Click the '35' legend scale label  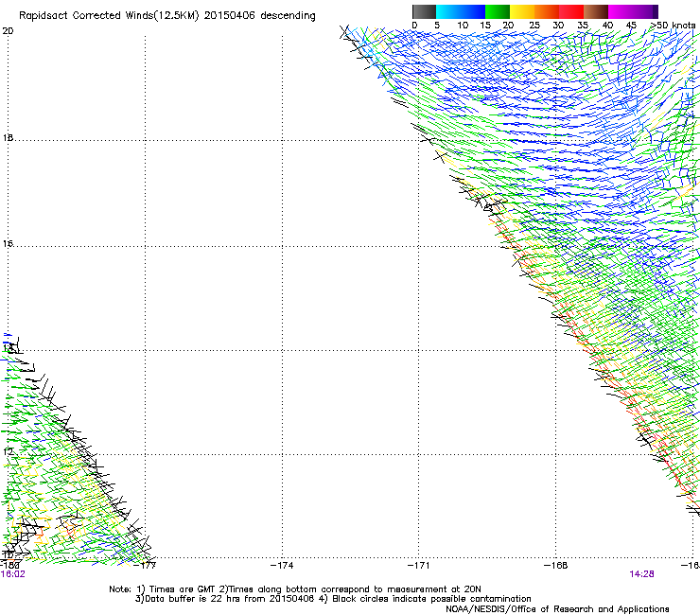[583, 25]
